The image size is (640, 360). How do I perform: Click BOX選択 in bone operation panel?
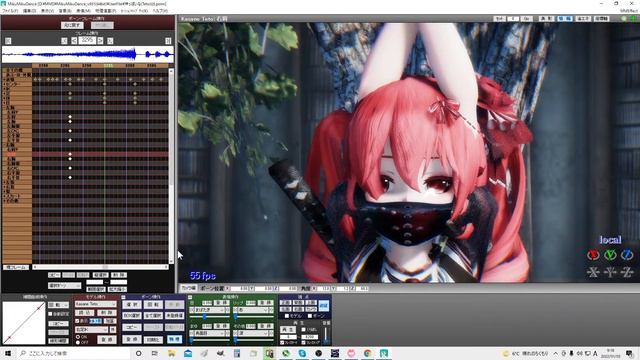[132, 316]
